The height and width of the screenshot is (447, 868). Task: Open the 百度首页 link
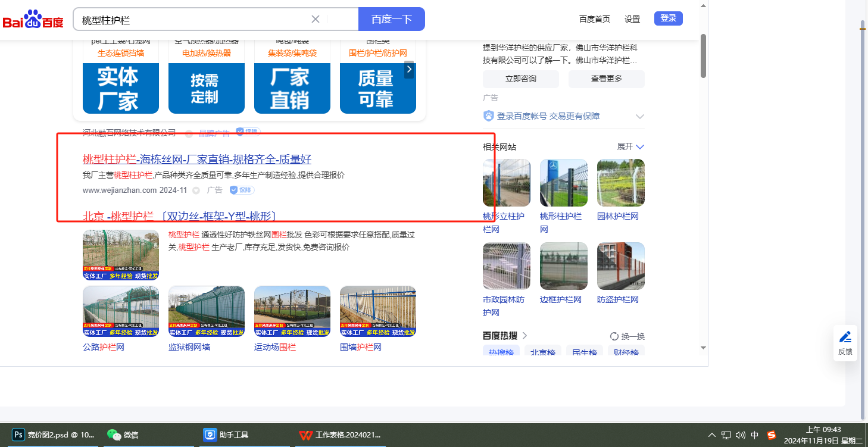pyautogui.click(x=595, y=19)
